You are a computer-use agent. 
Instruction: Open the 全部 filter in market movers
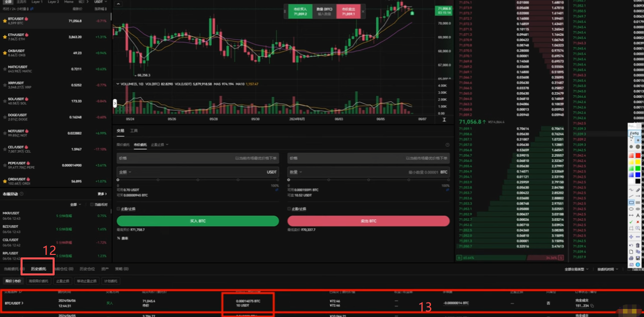75,204
